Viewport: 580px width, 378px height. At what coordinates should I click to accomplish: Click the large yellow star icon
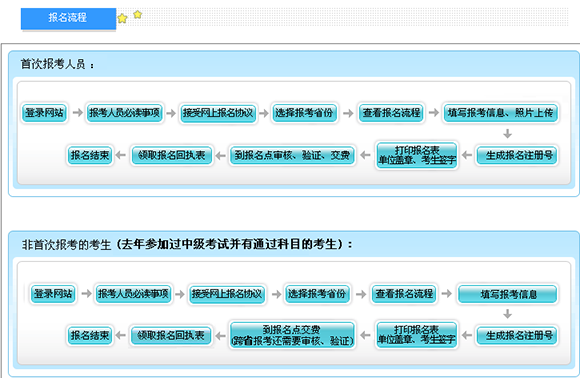coord(122,18)
